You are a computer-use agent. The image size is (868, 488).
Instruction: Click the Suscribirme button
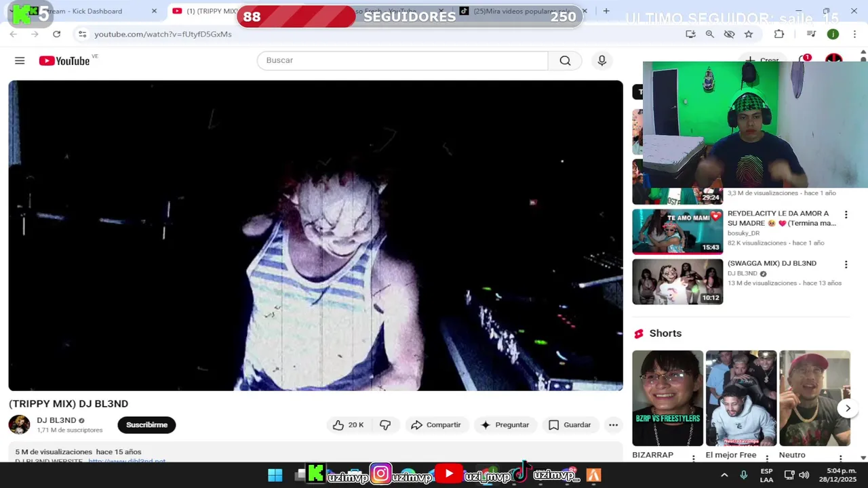[146, 425]
